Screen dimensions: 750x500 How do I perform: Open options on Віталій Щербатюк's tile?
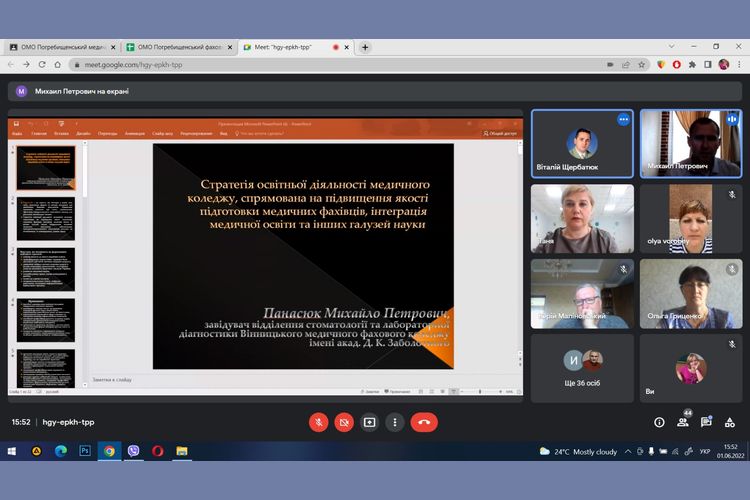pyautogui.click(x=623, y=119)
